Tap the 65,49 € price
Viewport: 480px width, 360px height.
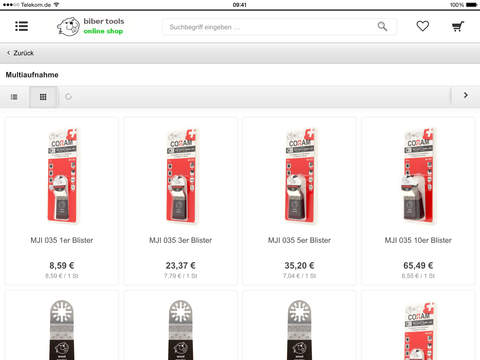pos(418,265)
